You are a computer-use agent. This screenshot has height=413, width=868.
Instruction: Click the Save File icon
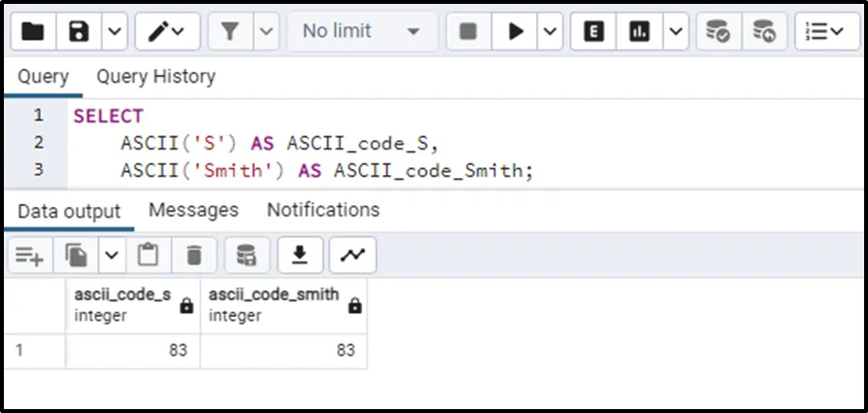point(80,32)
